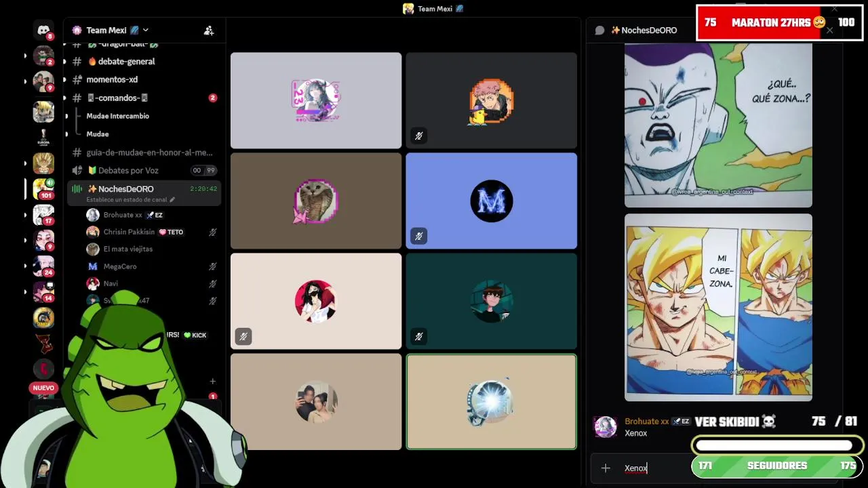Screen dimensions: 868x488
Task: Select the dark teal video tile
Action: coord(492,301)
